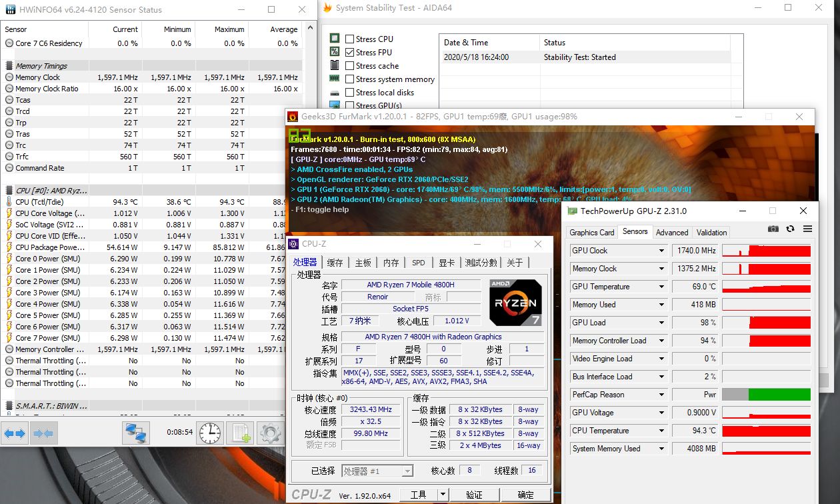
Task: Click the HWiNFO clock reset icon
Action: tap(209, 433)
